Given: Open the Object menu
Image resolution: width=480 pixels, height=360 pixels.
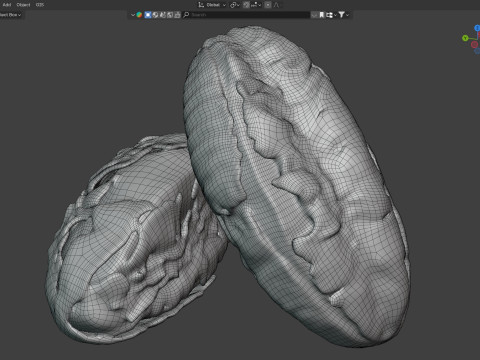Looking at the screenshot, I should (23, 5).
